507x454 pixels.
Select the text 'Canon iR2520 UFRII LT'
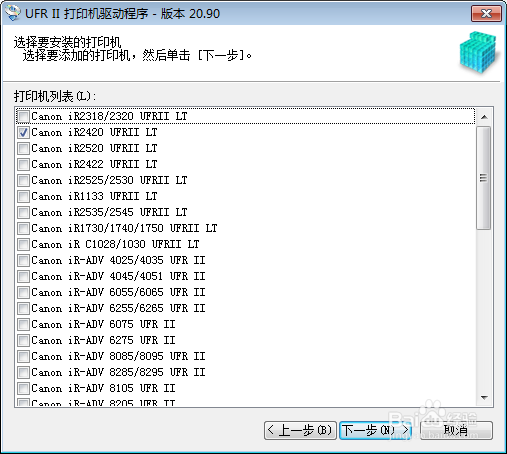[x=94, y=148]
